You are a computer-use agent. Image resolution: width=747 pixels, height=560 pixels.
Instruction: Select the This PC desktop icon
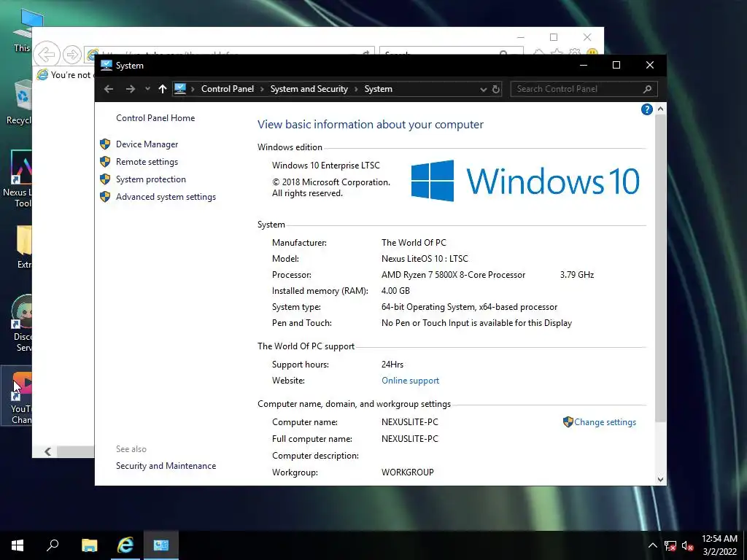(x=23, y=31)
